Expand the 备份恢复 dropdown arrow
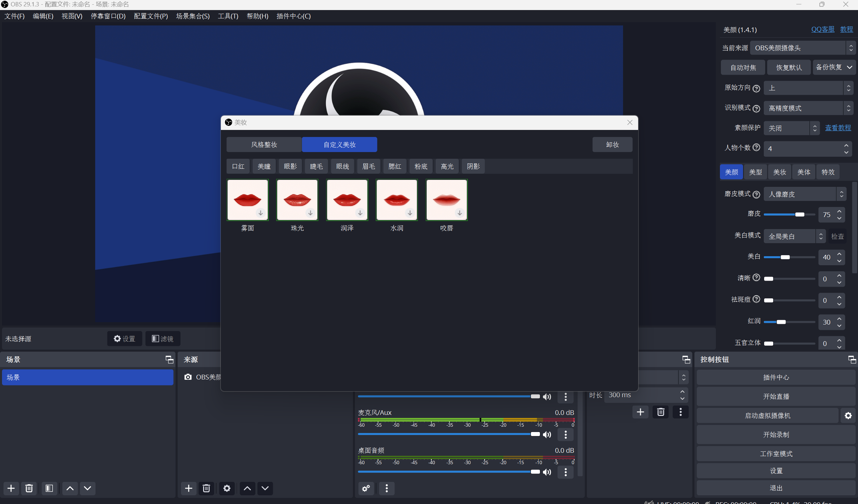Screen dimensions: 858x504 click(x=850, y=67)
